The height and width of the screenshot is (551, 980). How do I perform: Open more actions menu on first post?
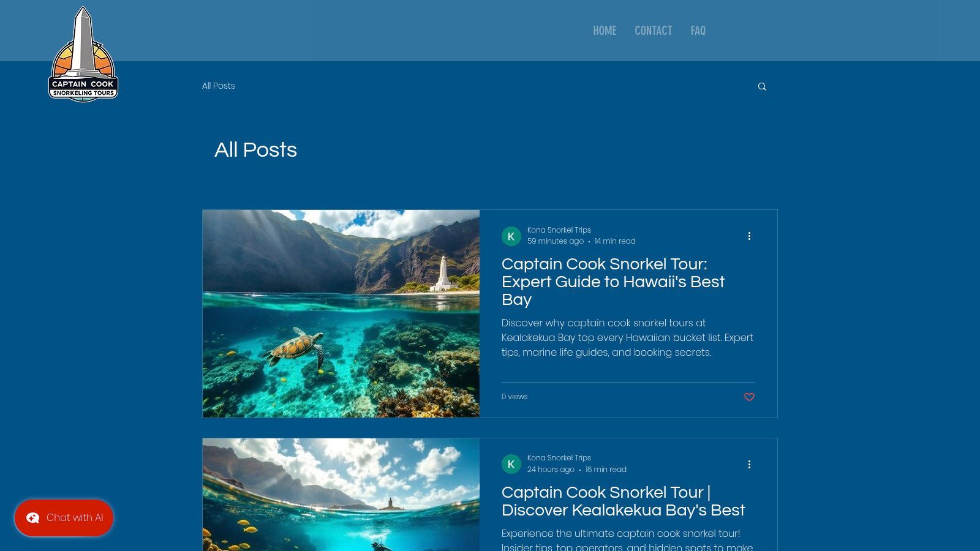point(749,236)
